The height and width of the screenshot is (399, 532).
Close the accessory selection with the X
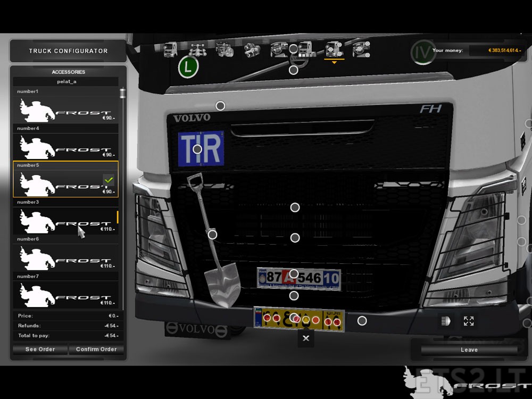(x=306, y=338)
